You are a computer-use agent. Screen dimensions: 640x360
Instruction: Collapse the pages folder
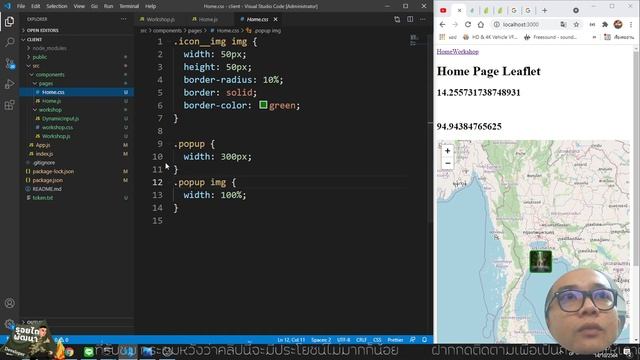point(46,83)
